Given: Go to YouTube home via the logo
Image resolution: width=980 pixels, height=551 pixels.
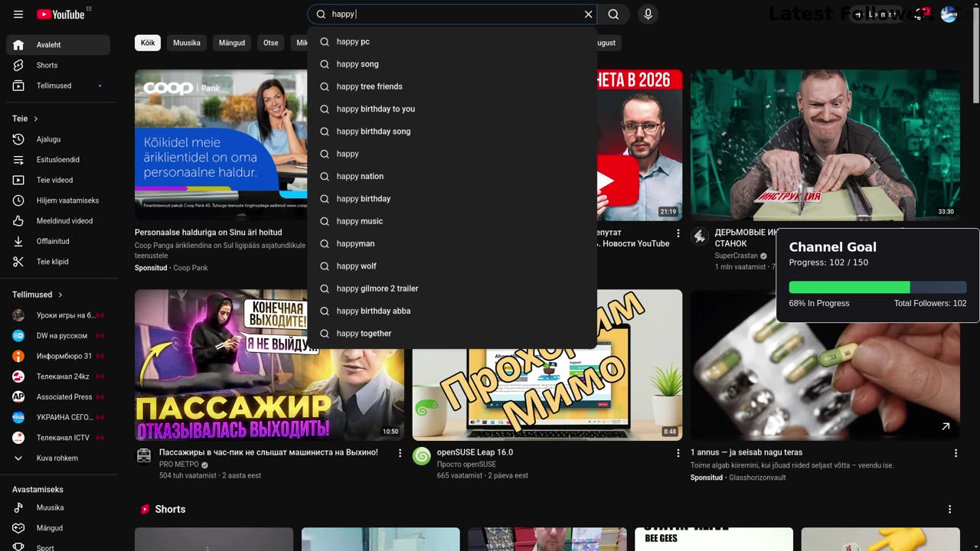Looking at the screenshot, I should (x=60, y=15).
